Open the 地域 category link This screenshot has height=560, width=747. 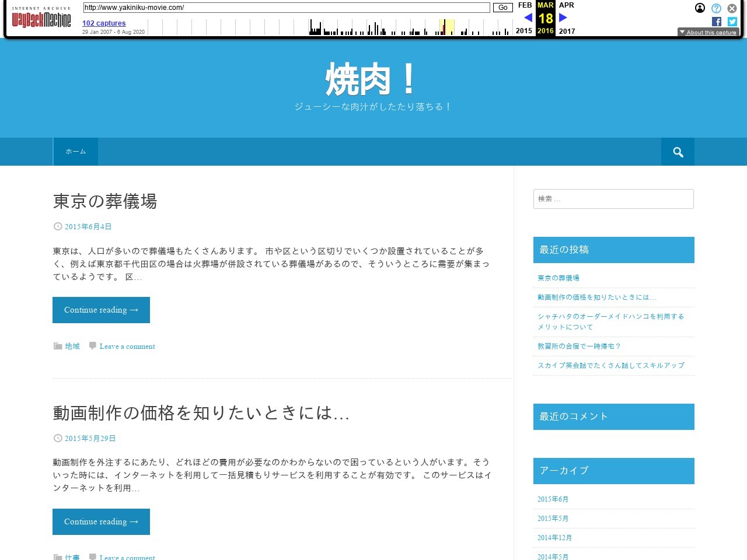(72, 346)
